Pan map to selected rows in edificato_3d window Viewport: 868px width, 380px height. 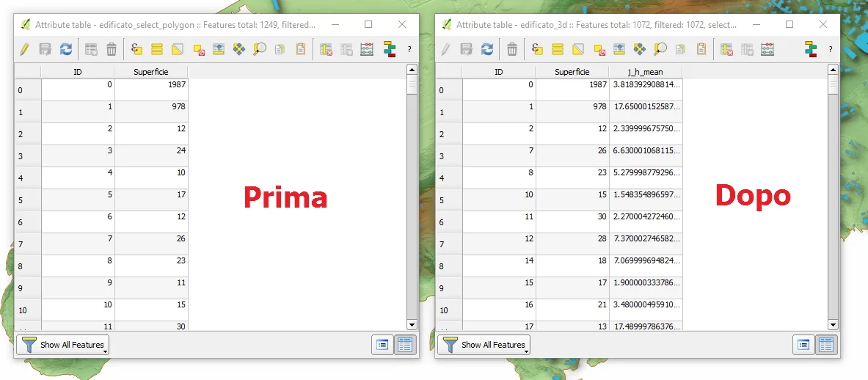click(639, 49)
